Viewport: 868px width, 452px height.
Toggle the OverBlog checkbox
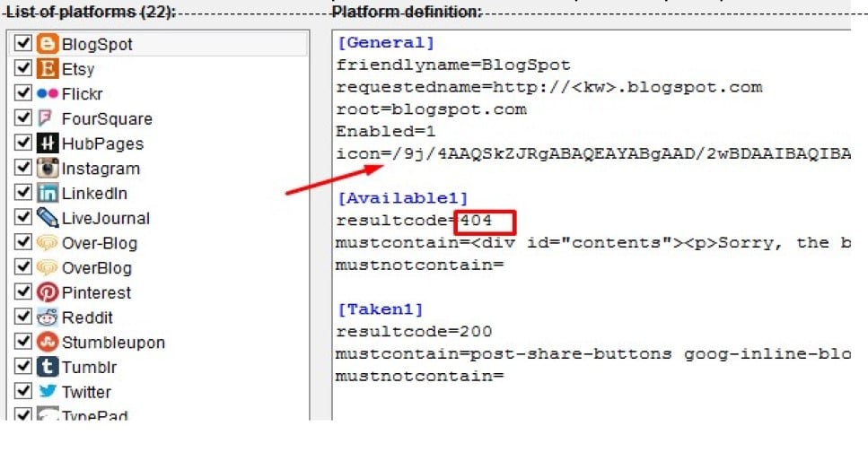pyautogui.click(x=22, y=266)
